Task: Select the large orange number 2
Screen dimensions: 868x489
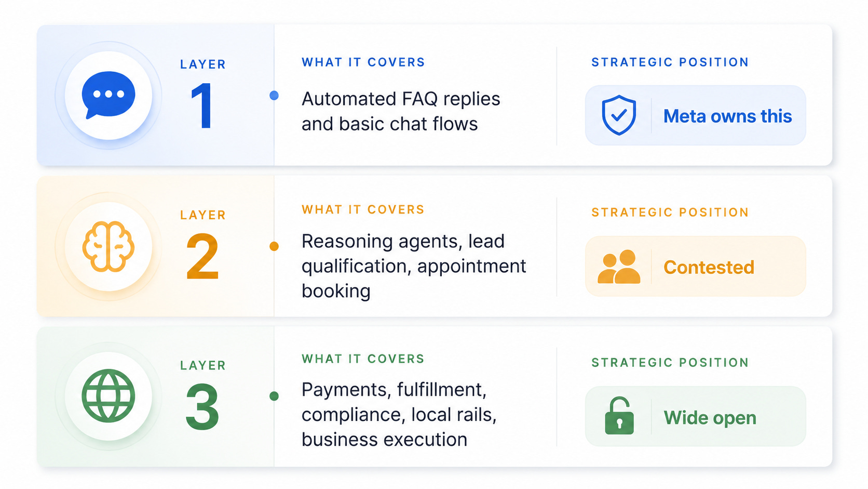Action: coord(202,256)
